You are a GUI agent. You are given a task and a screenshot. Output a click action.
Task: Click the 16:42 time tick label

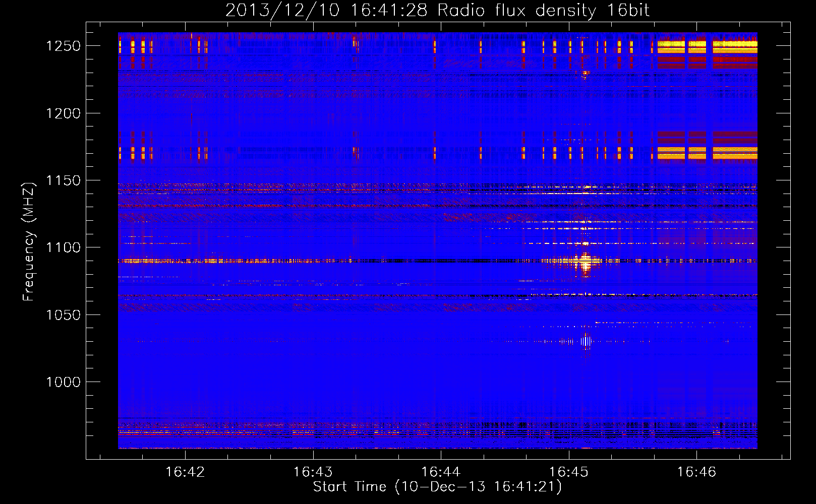click(185, 472)
